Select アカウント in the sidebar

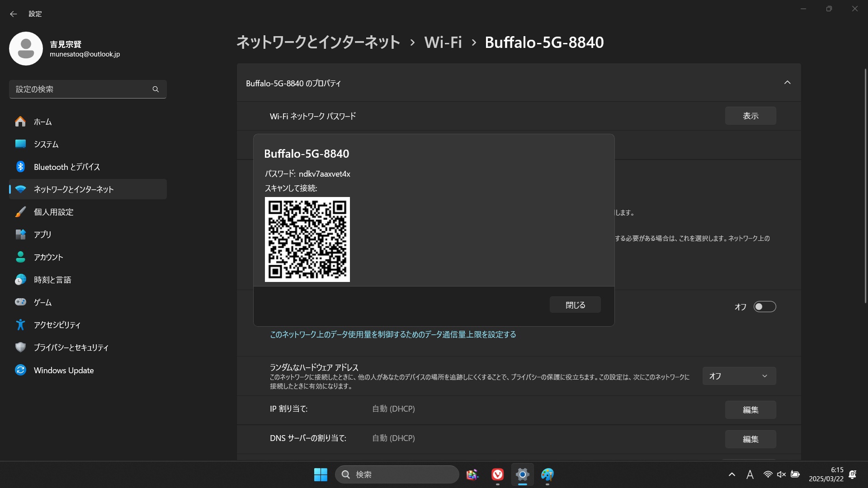[x=48, y=257]
